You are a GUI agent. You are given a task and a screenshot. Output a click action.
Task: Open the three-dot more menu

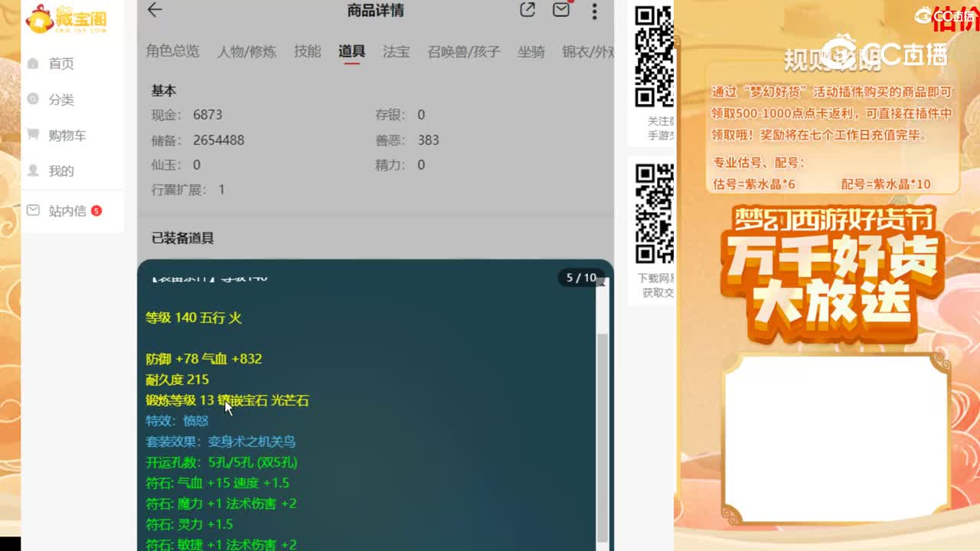pyautogui.click(x=594, y=11)
